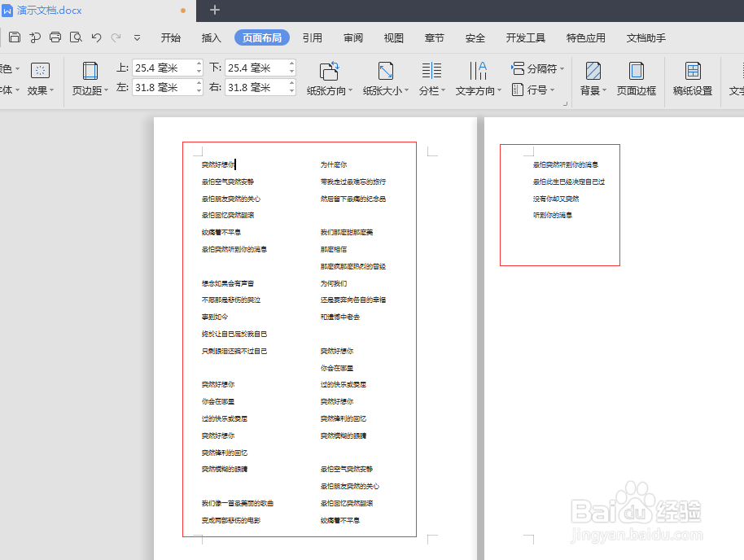Click the Undo arrow icon
Image resolution: width=744 pixels, height=560 pixels.
point(96,37)
